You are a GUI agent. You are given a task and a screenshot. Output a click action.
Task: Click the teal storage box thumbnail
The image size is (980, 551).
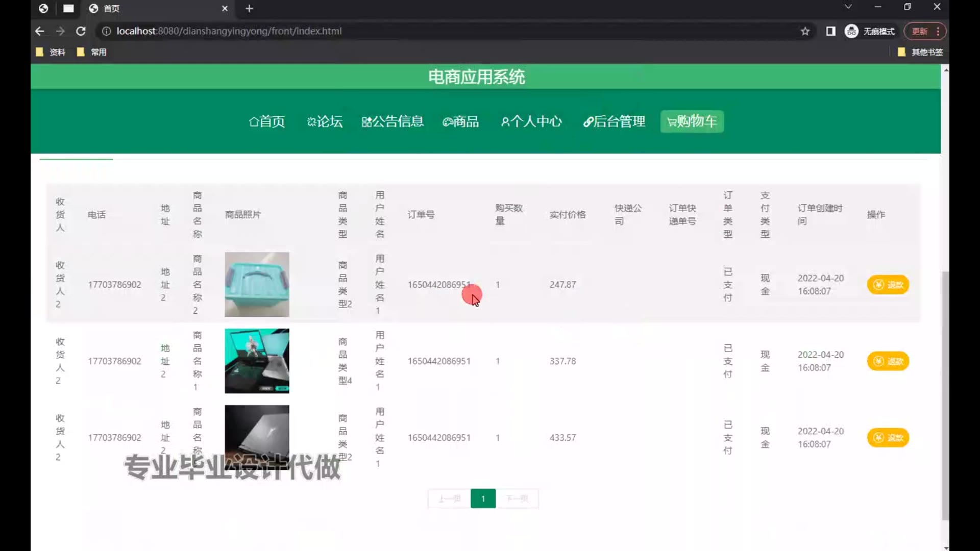pyautogui.click(x=257, y=284)
